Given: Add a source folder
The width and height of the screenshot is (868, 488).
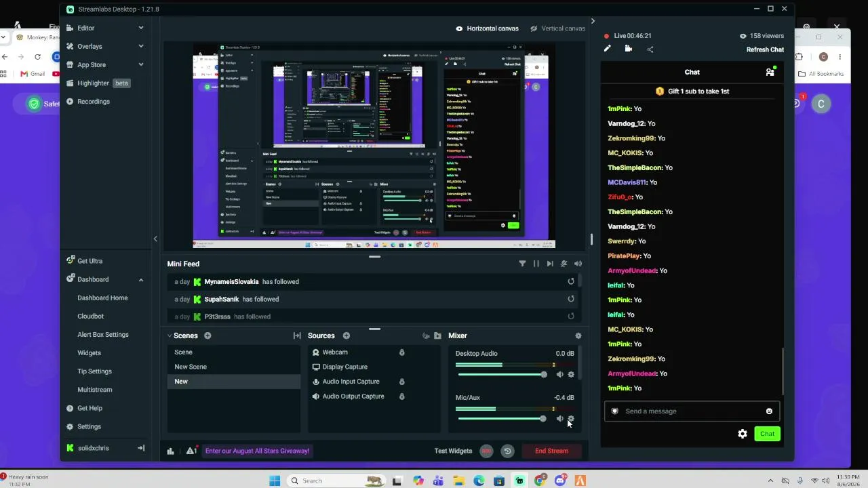Looking at the screenshot, I should 437,335.
